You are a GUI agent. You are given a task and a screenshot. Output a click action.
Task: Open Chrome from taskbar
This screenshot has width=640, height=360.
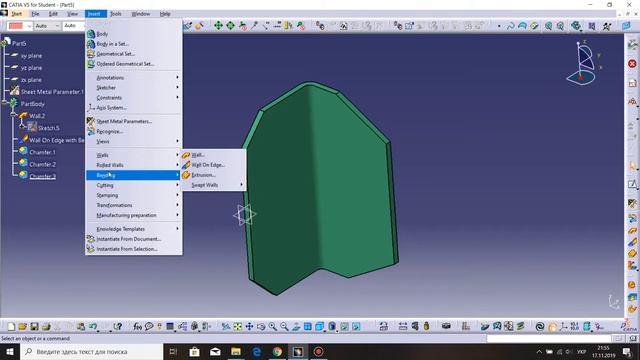click(x=277, y=351)
